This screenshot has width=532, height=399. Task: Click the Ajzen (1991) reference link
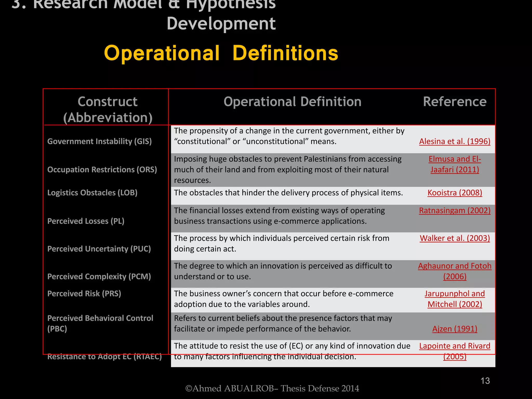pyautogui.click(x=455, y=329)
